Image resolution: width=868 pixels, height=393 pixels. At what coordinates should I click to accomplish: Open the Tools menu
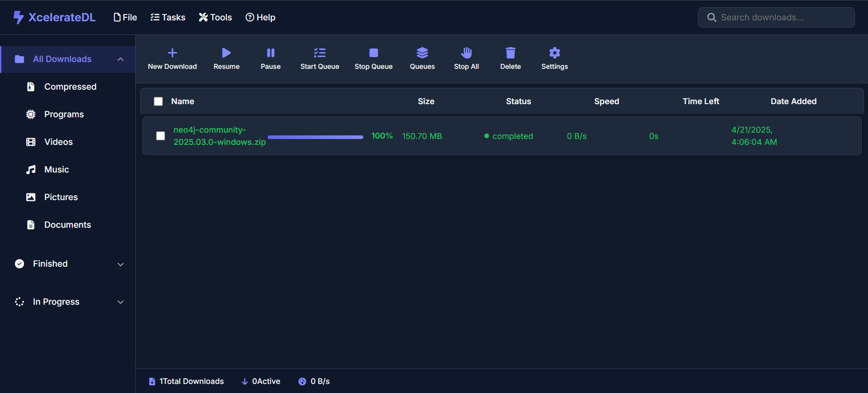point(215,17)
